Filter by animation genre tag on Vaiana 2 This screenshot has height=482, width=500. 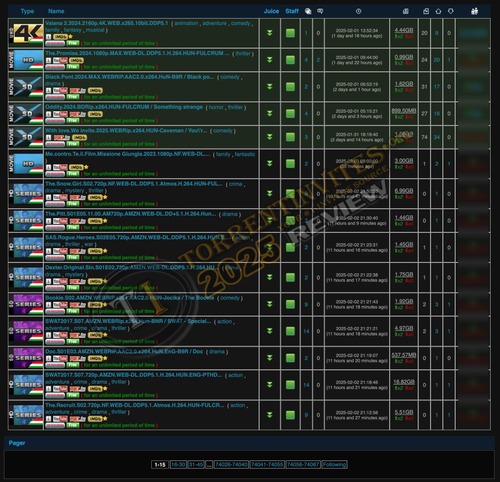click(186, 23)
